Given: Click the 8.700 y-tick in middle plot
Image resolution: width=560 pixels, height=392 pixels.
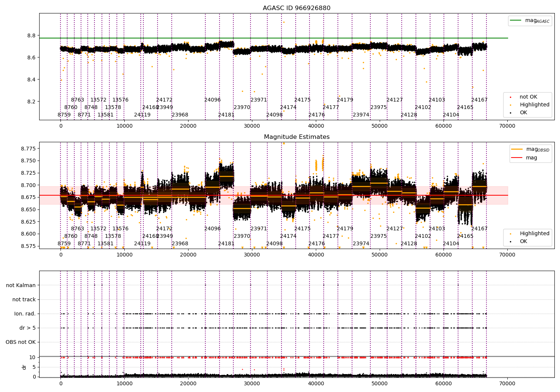Looking at the screenshot, I should pyautogui.click(x=28, y=185).
